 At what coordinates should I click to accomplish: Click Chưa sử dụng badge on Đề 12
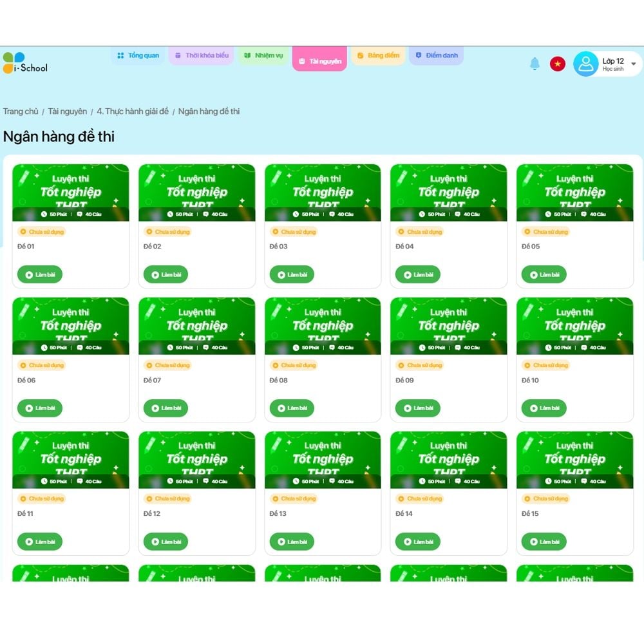point(168,498)
